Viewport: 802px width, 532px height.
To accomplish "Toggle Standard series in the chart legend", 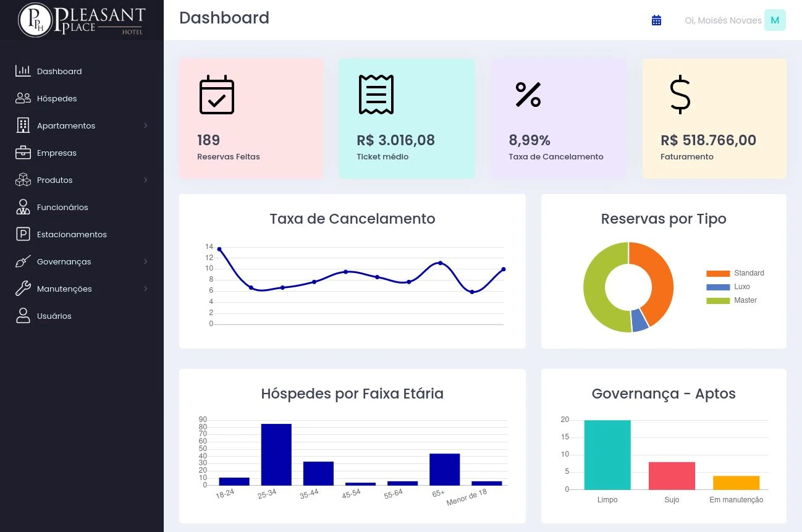I will click(735, 273).
